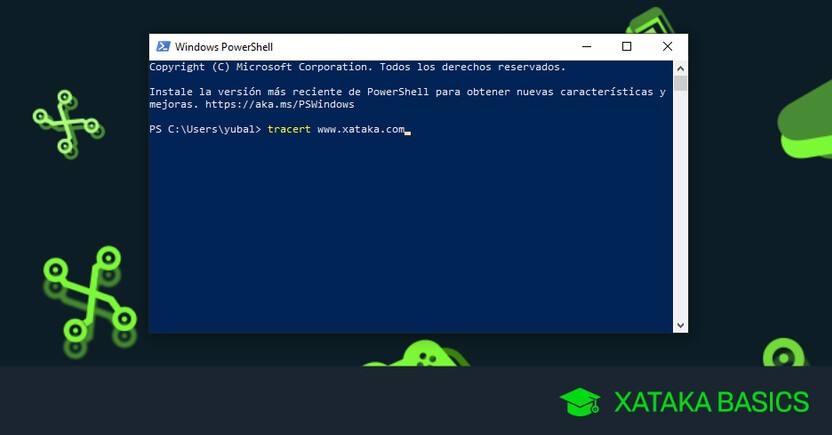Click the PowerShell icon in the title bar
This screenshot has width=832, height=435.
click(162, 47)
